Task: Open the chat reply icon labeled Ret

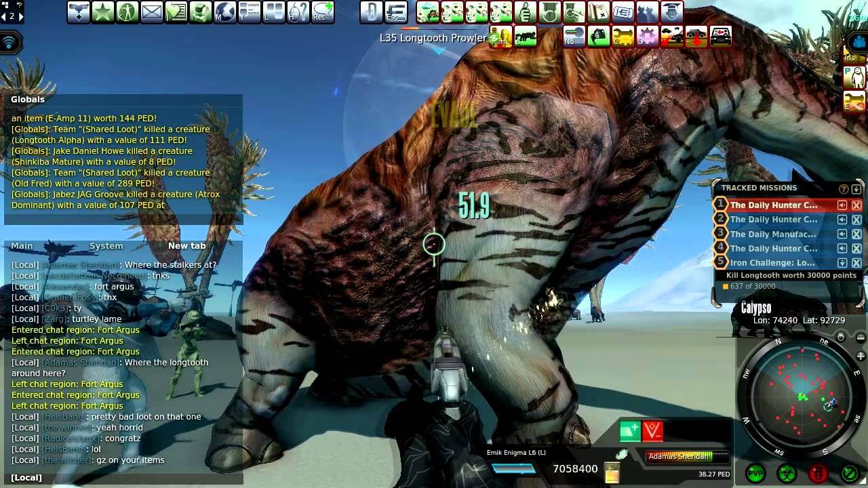Action: [x=323, y=12]
